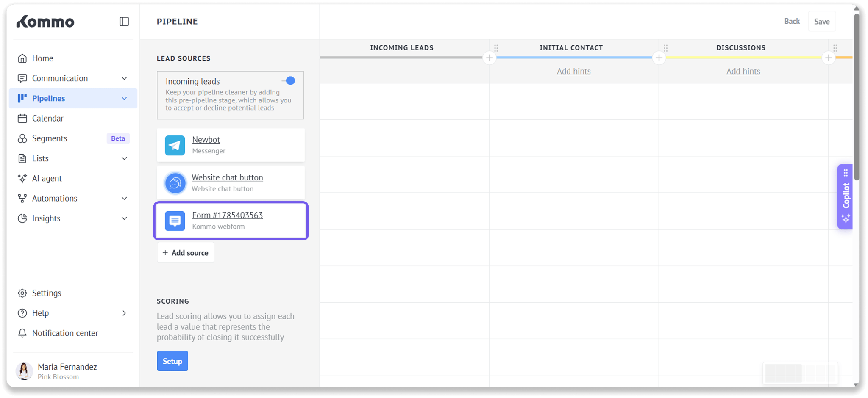This screenshot has width=868, height=398.
Task: Click the Segments icon in sidebar
Action: pyautogui.click(x=22, y=138)
